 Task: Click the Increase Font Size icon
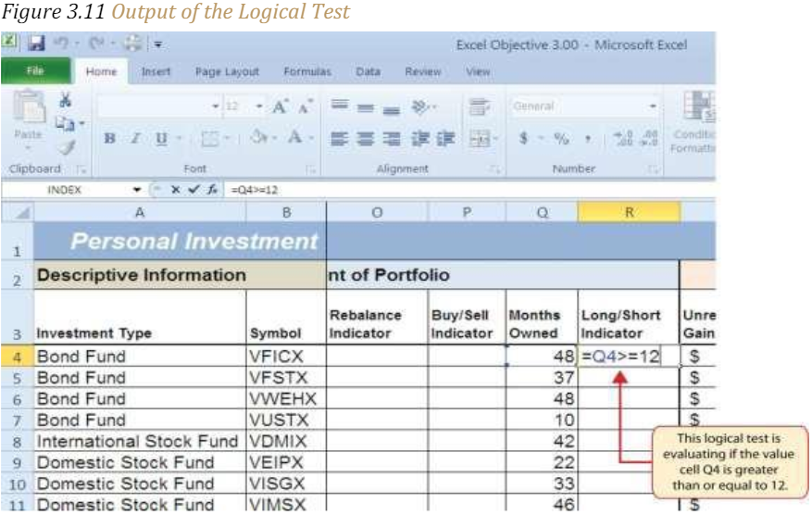pos(281,107)
